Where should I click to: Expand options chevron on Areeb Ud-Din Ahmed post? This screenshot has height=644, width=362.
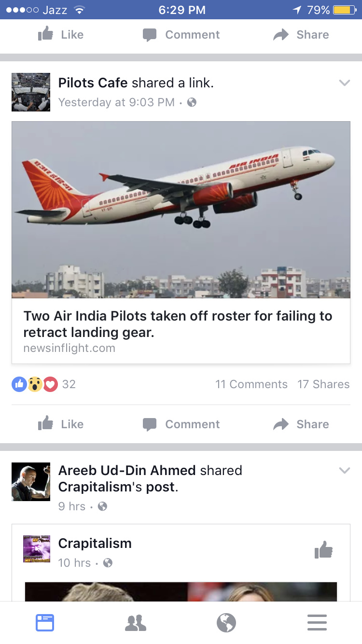(344, 470)
